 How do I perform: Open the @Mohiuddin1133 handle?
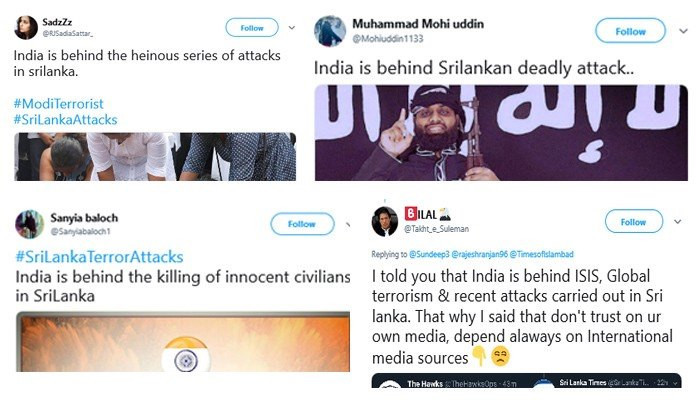coord(388,38)
